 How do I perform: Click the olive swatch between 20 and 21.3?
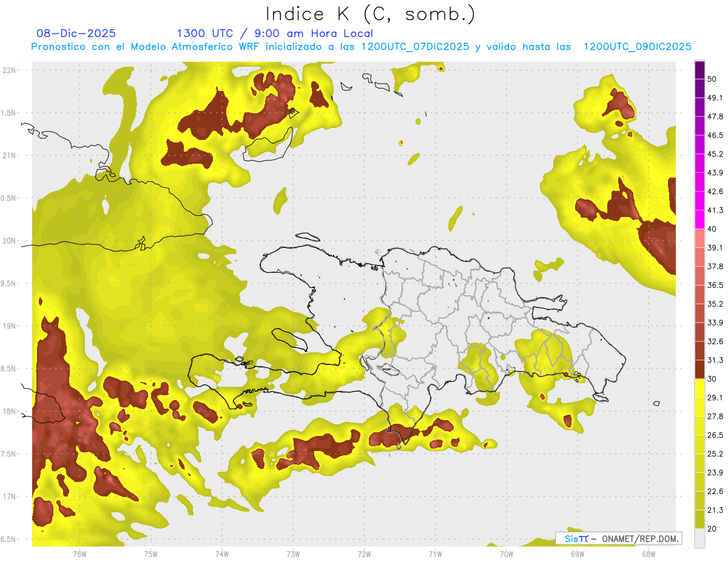699,520
